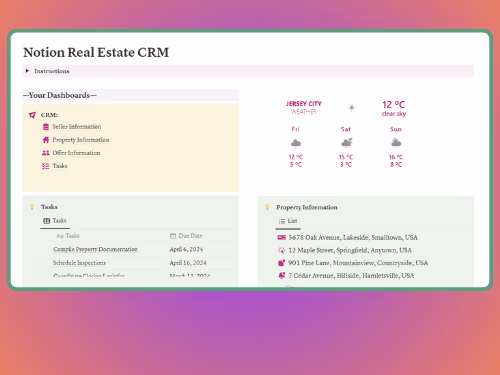Click the Seller Information database icon
This screenshot has width=500, height=375.
[46, 127]
